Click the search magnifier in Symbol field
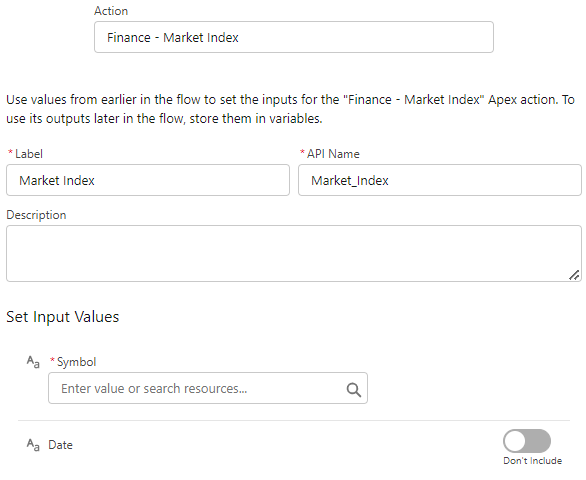Viewport: 586px width, 480px height. [x=354, y=390]
